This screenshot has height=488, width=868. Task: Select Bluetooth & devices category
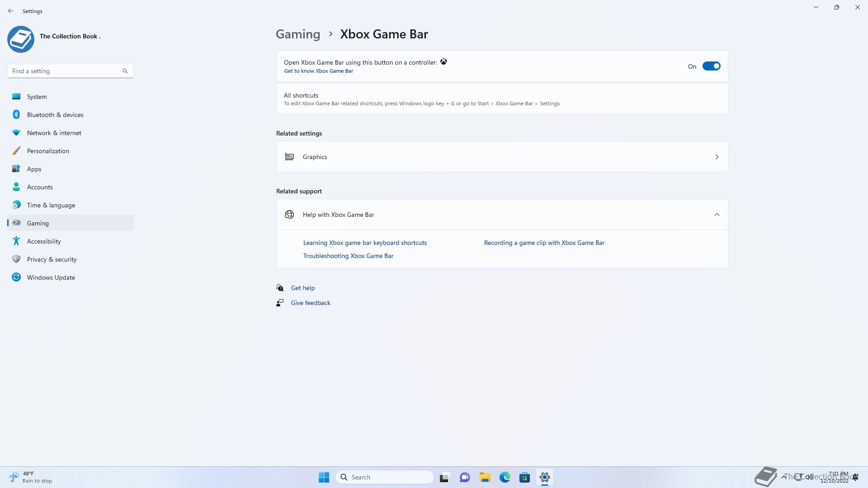(x=71, y=115)
